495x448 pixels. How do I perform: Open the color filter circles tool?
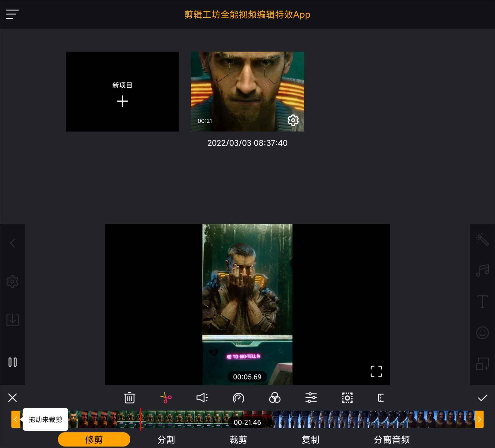(275, 398)
